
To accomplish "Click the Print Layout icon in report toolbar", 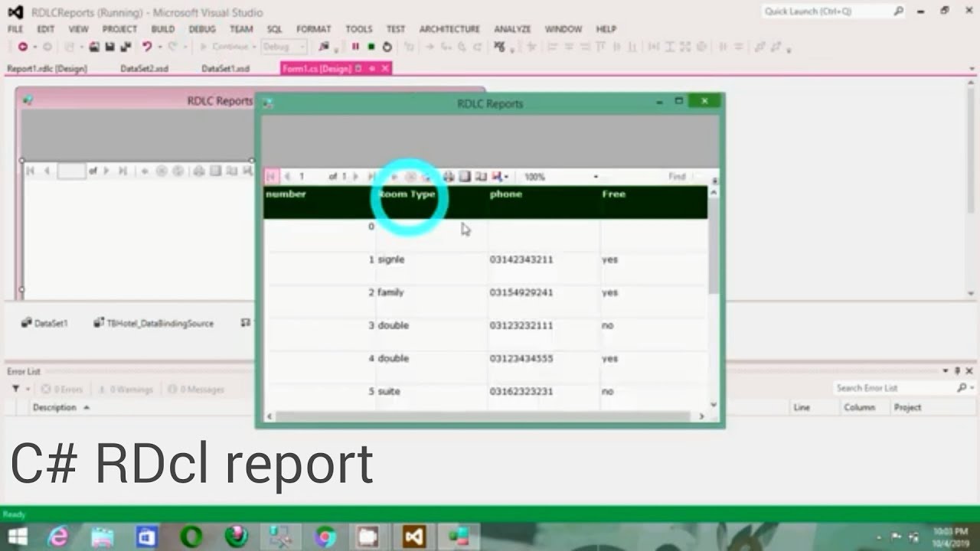I will (465, 177).
